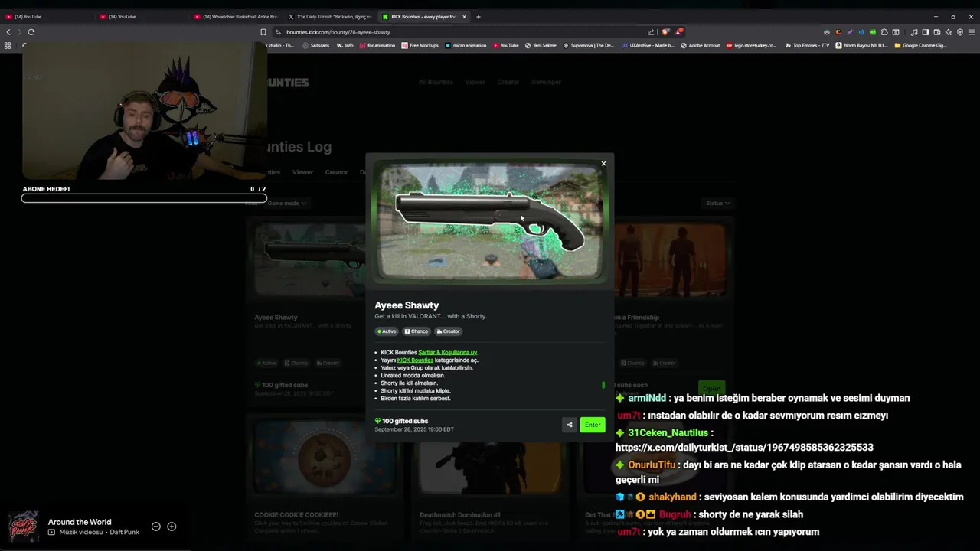Click the share icon in the address bar
Viewport: 980px width, 551px height.
[651, 32]
